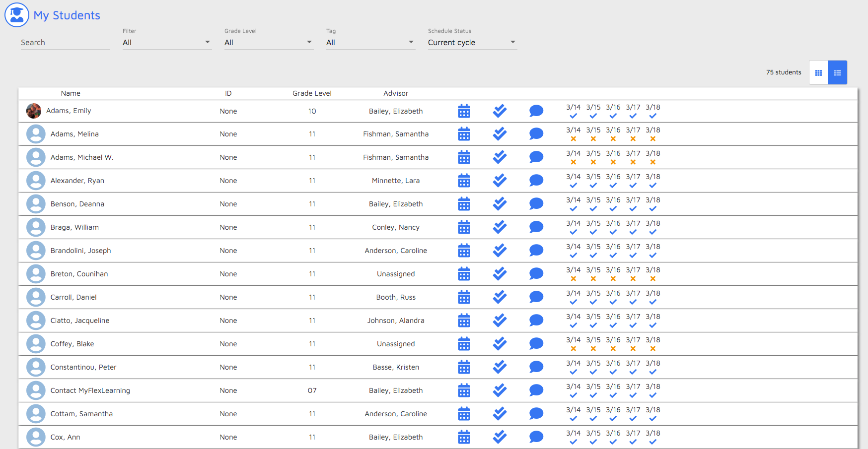Click double-check icon for Carroll, Daniel
Screen dimensions: 868x449
500,297
